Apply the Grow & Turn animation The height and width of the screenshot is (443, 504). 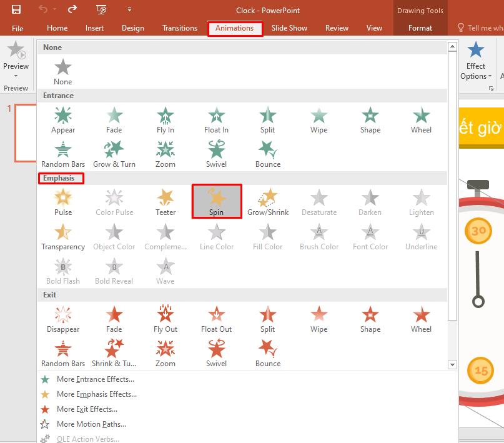pyautogui.click(x=114, y=154)
